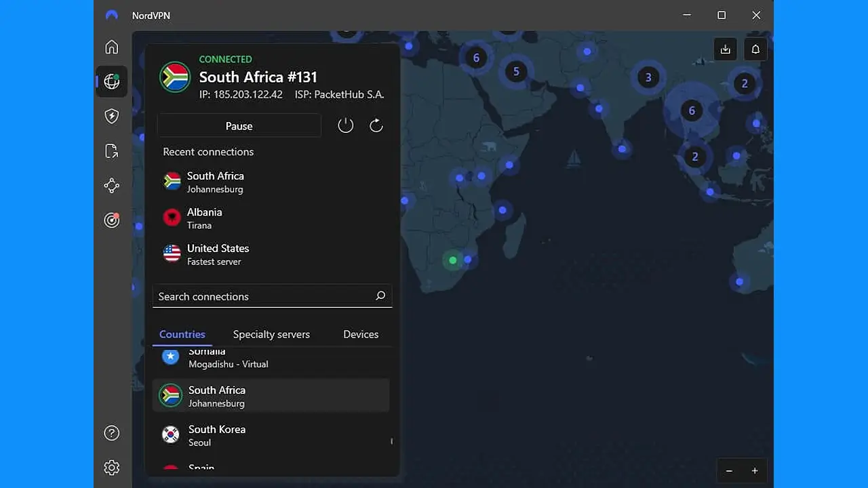Click the magnifier icon in Search connections

[380, 296]
